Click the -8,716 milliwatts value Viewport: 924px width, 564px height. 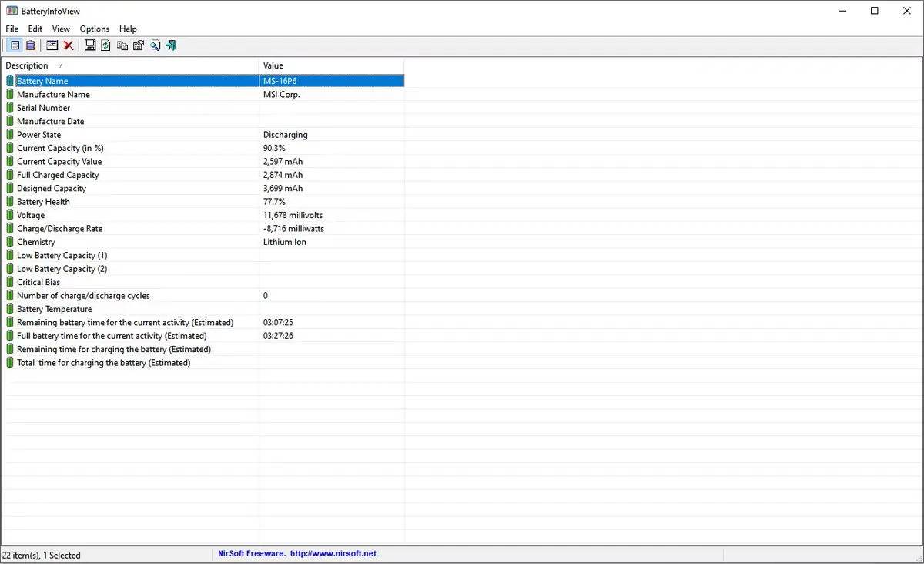pos(293,228)
